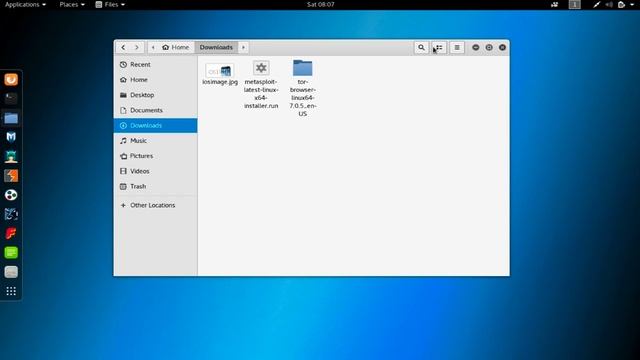Launch the blue M Metasploit dock icon
Screen dimensions: 640x360
point(11,137)
